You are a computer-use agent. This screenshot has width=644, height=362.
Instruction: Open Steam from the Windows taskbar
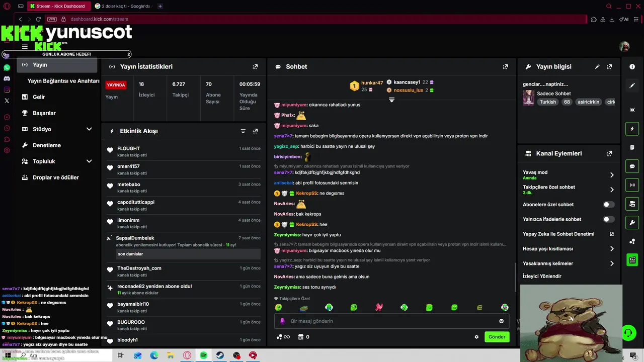220,355
